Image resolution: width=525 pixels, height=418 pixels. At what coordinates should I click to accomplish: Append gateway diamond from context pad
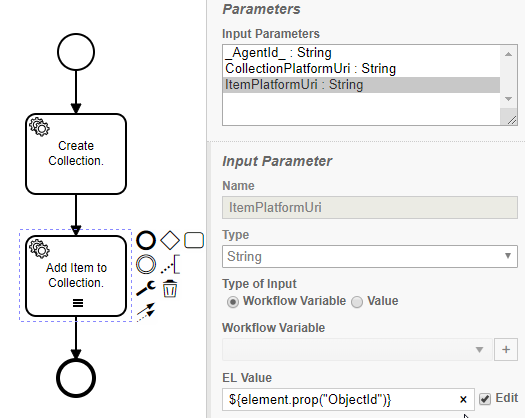point(170,240)
